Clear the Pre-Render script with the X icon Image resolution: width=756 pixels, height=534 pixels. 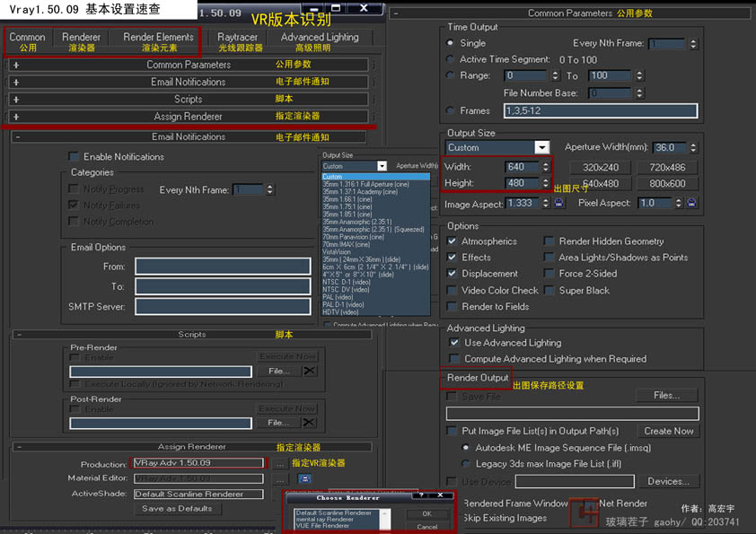tap(310, 371)
